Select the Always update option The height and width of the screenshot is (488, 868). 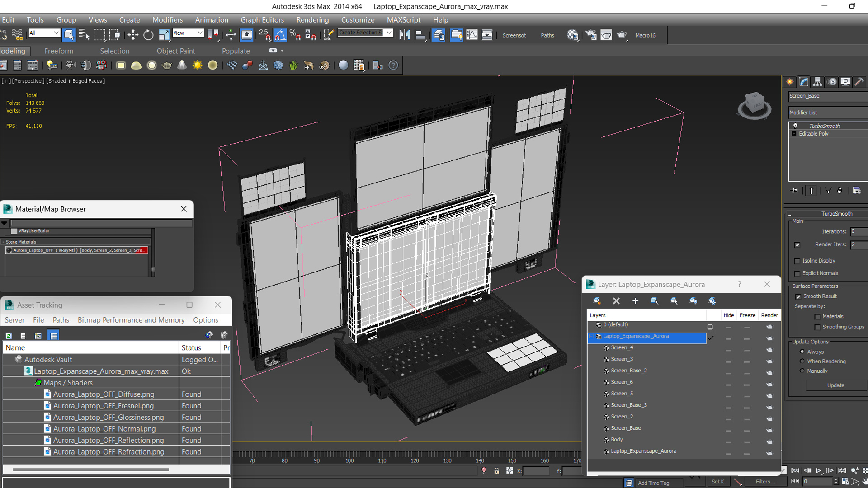click(802, 352)
